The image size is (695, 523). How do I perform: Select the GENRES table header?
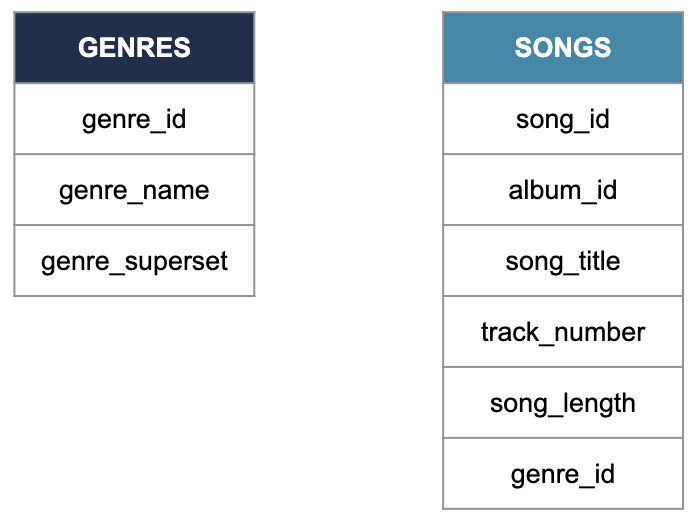coord(134,47)
